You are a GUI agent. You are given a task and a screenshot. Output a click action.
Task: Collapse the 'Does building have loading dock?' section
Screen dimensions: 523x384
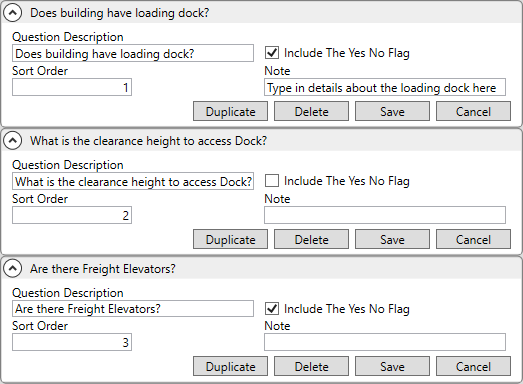(13, 13)
